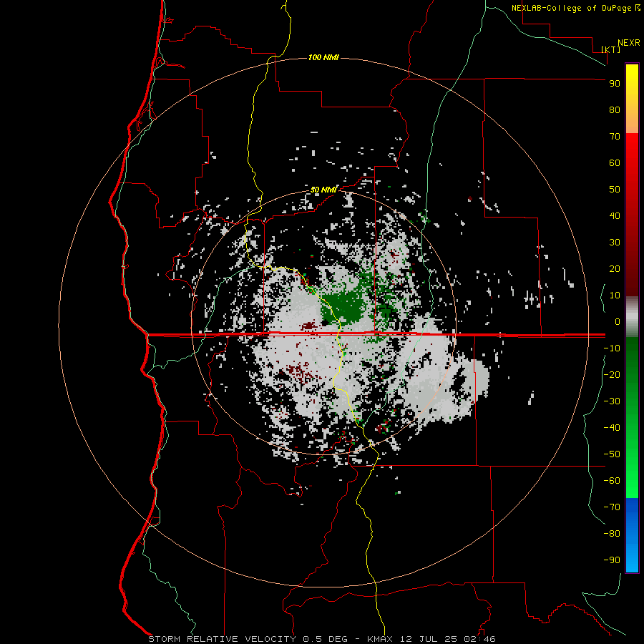
Task: Click the 12 JUL 25 date stamp
Action: coord(429,639)
